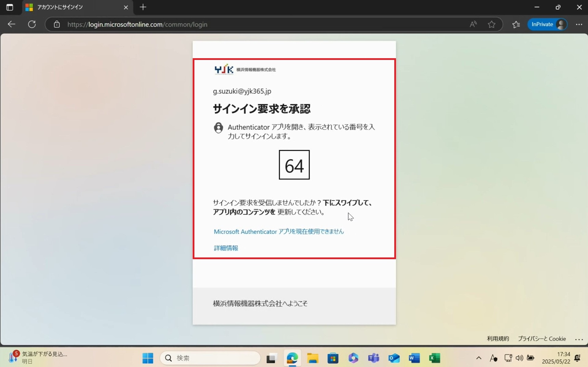Click Microsoft Authenticator アプリを現在使用できません link

[279, 232]
